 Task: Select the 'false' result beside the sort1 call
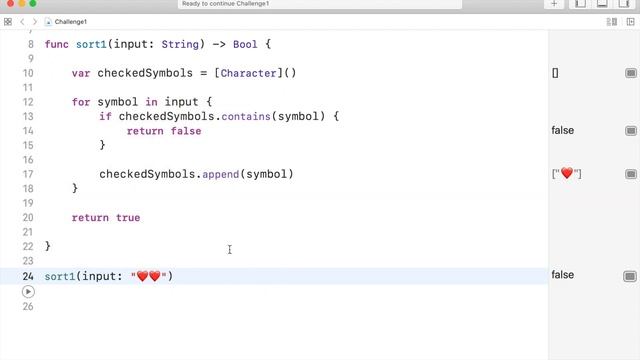[x=562, y=275]
